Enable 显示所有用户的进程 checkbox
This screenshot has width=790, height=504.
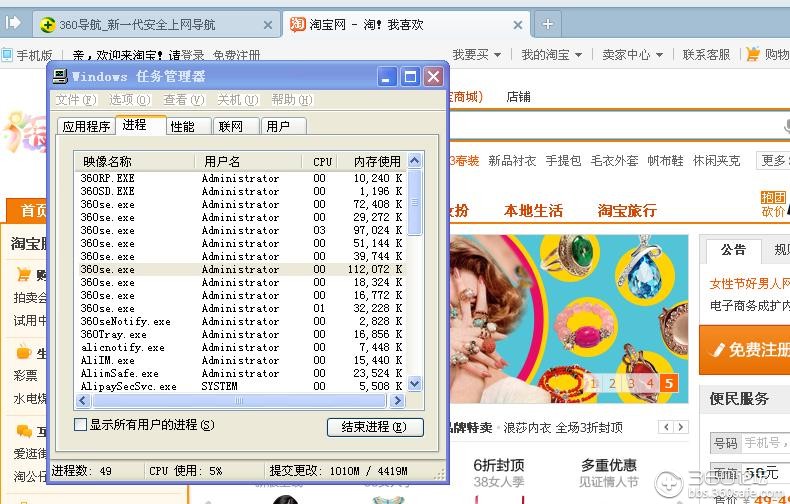point(81,424)
